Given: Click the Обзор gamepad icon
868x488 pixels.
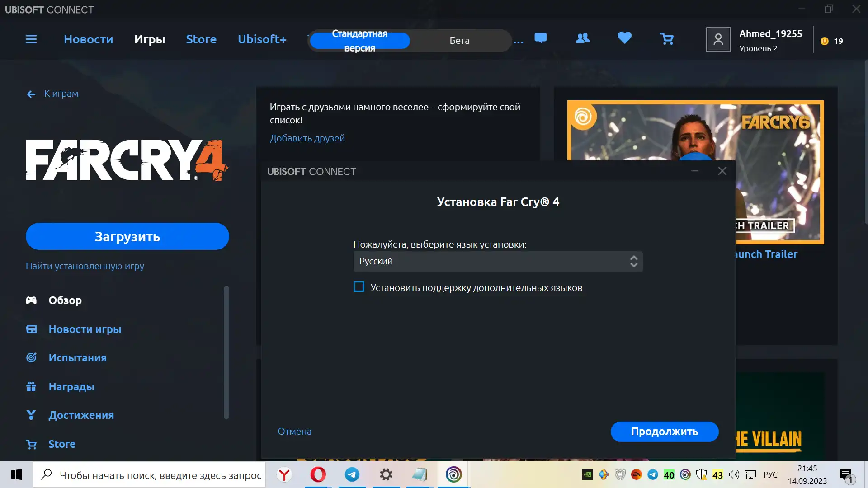Looking at the screenshot, I should 31,300.
